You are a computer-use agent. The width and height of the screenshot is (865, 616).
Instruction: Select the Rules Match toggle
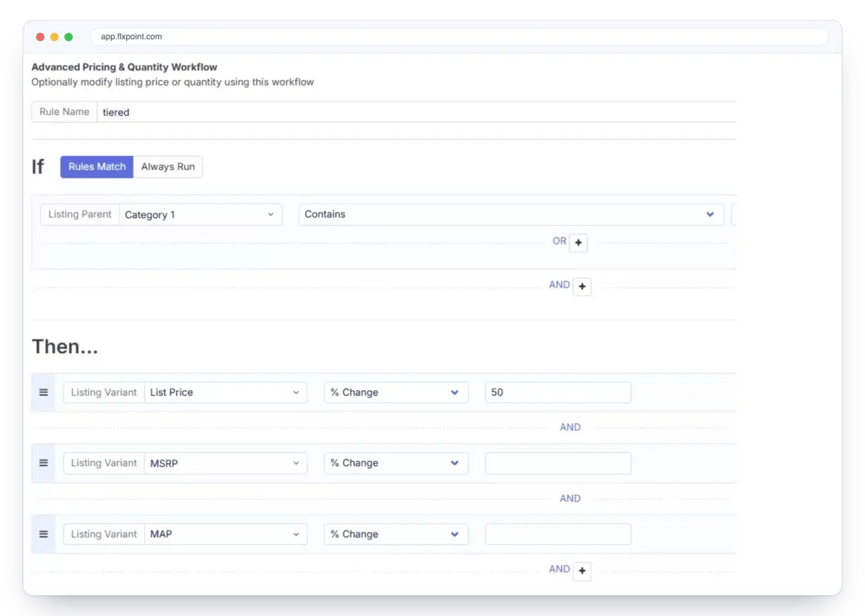(97, 166)
